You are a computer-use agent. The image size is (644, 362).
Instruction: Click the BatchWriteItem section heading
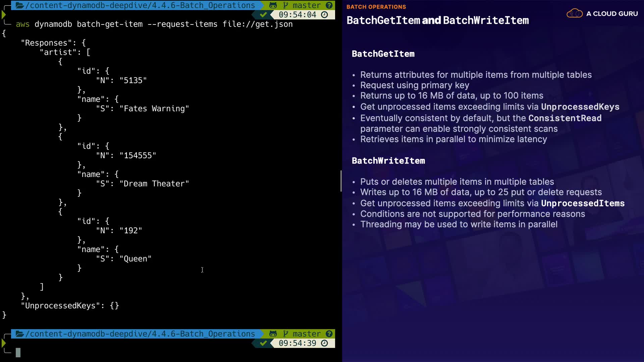pyautogui.click(x=388, y=161)
